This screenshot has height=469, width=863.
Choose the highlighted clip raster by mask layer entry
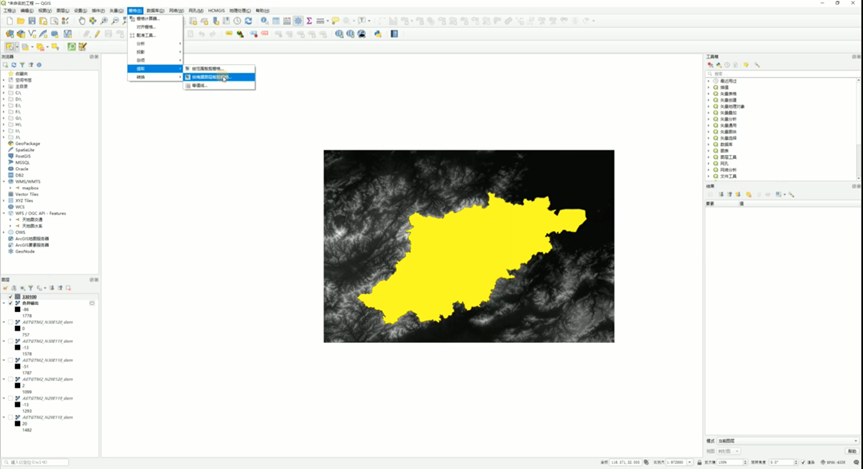click(x=219, y=77)
